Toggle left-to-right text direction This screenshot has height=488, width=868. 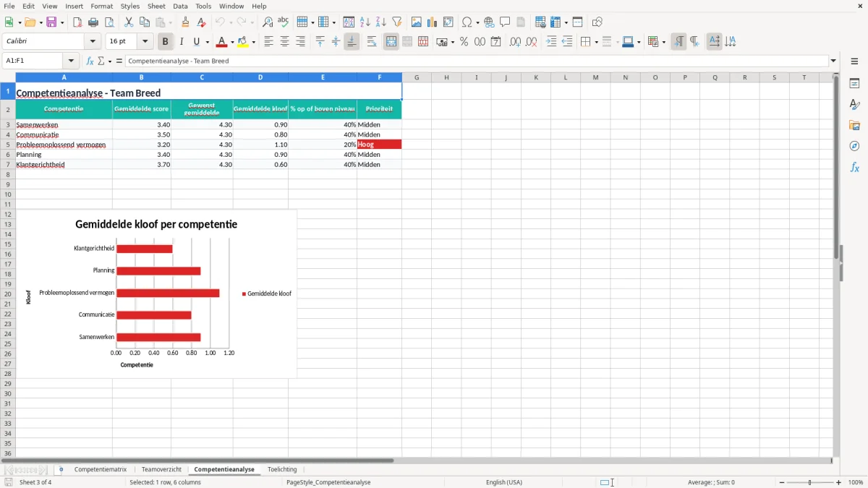tap(678, 42)
